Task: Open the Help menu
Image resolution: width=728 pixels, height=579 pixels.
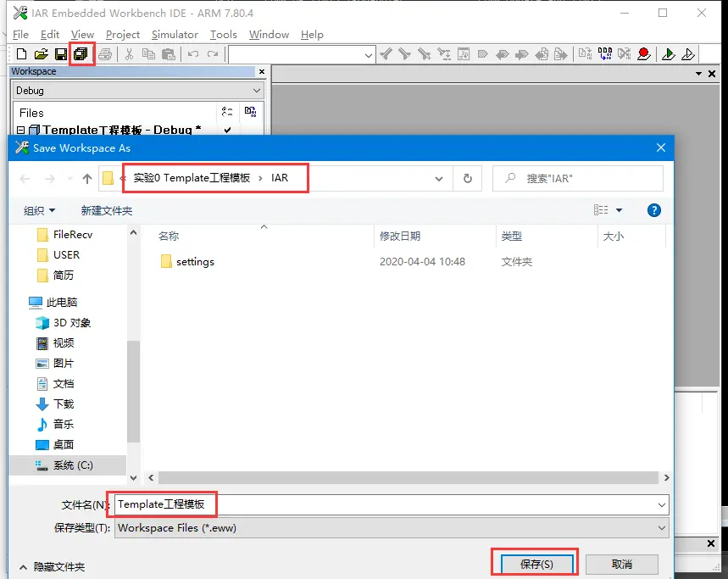Action: pos(312,35)
